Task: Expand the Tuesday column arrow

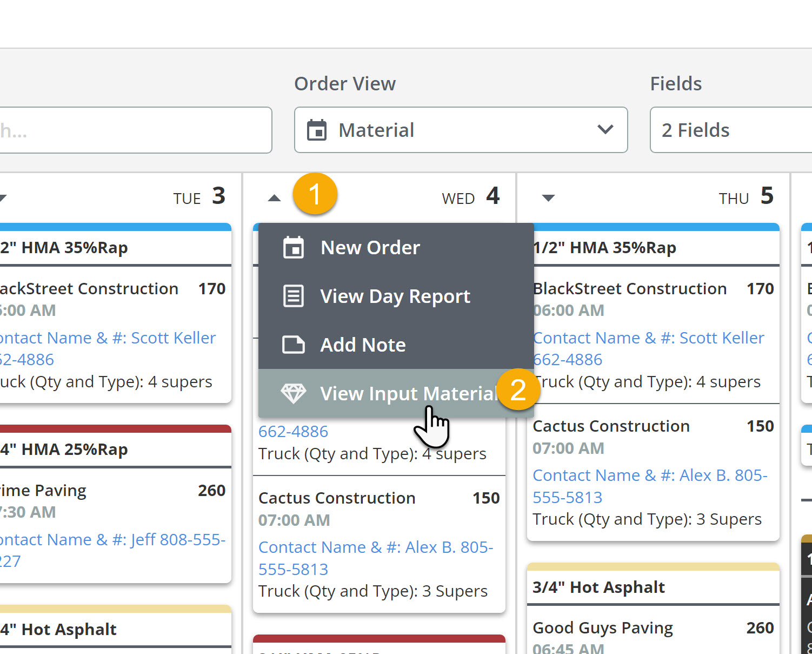Action: click(x=3, y=198)
